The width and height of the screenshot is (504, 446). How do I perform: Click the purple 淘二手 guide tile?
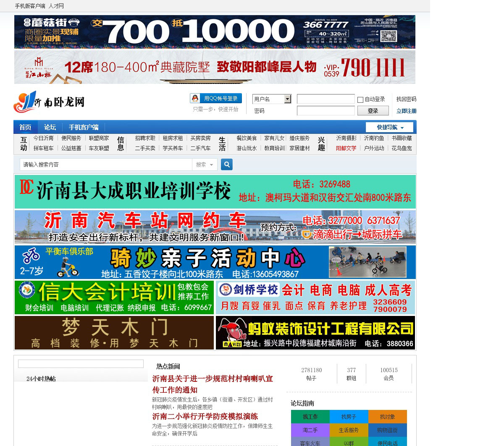(310, 430)
